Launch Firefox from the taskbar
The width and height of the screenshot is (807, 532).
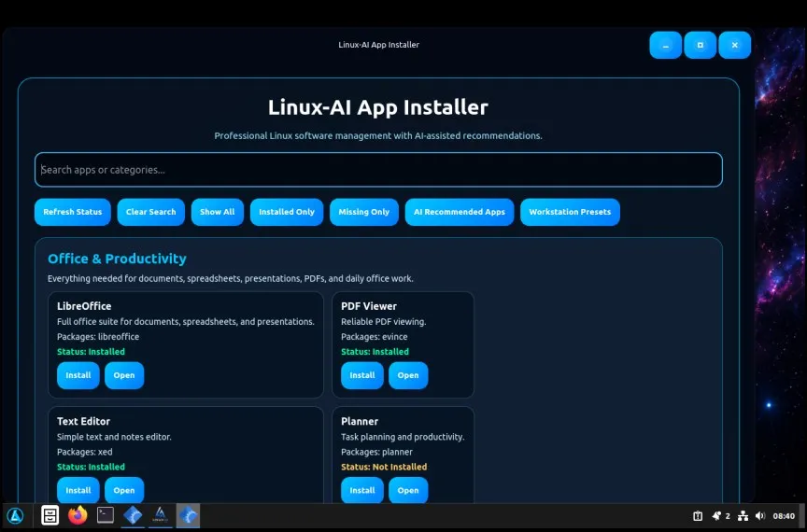78,515
